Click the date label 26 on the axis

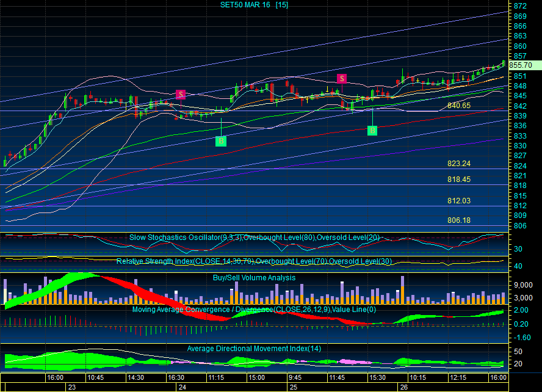tap(404, 387)
